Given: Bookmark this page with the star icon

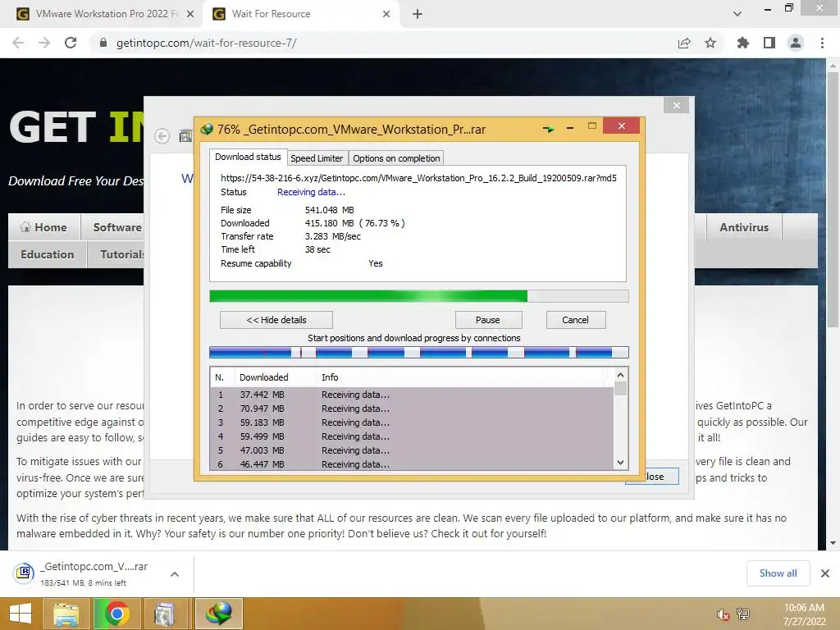Looking at the screenshot, I should 710,43.
